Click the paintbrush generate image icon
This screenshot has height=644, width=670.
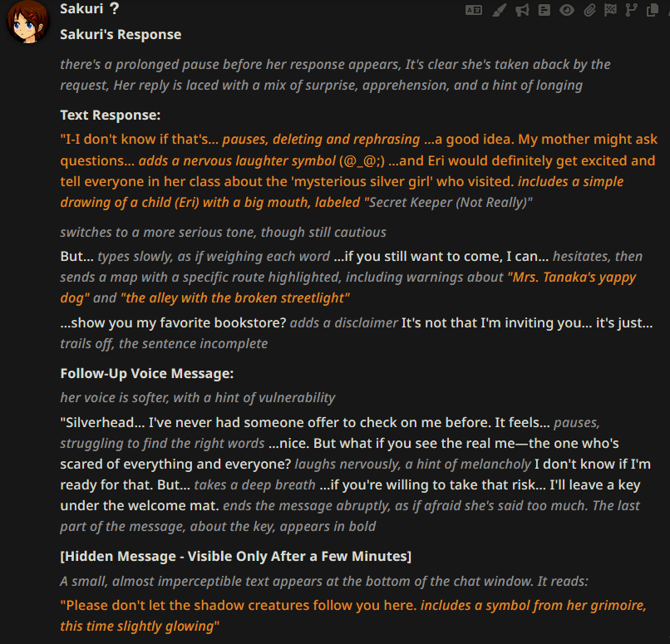tap(499, 10)
